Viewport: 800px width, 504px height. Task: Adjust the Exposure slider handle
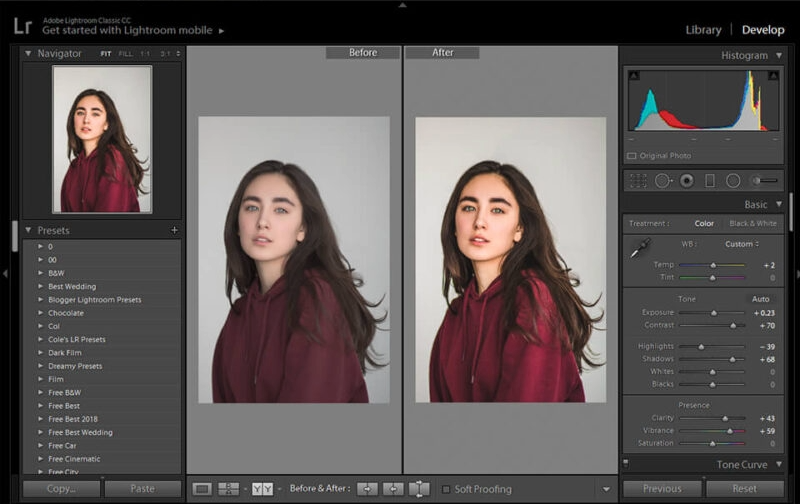point(713,312)
